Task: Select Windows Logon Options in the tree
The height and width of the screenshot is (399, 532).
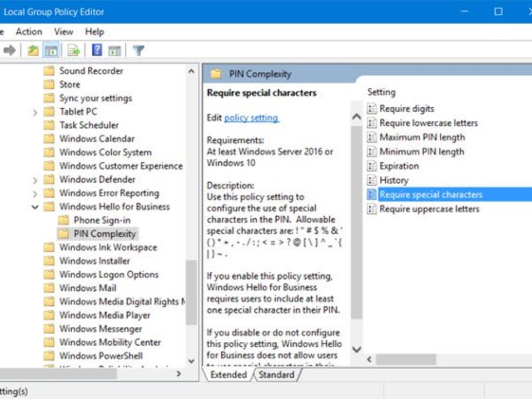Action: tap(109, 274)
